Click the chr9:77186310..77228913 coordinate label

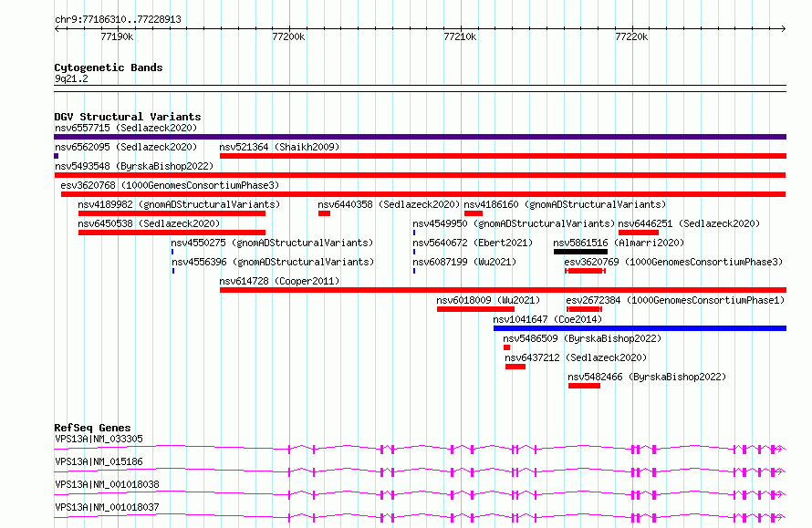click(118, 19)
